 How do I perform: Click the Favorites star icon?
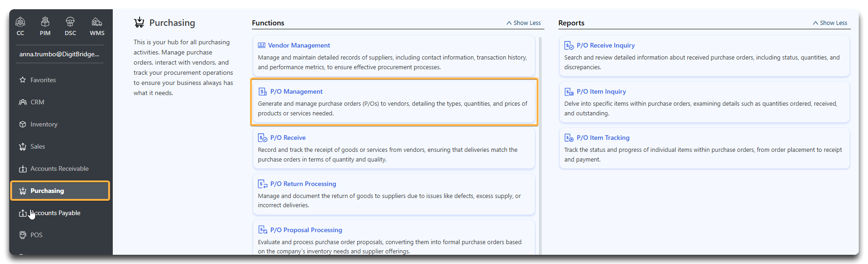(23, 80)
